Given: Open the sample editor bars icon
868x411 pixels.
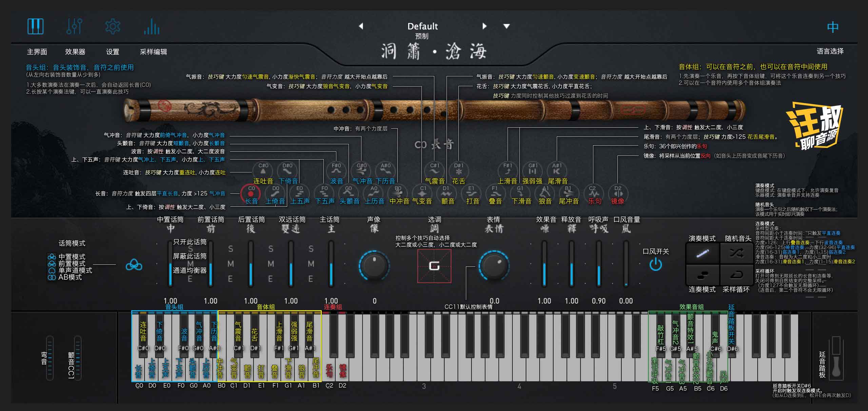Looking at the screenshot, I should pos(152,26).
